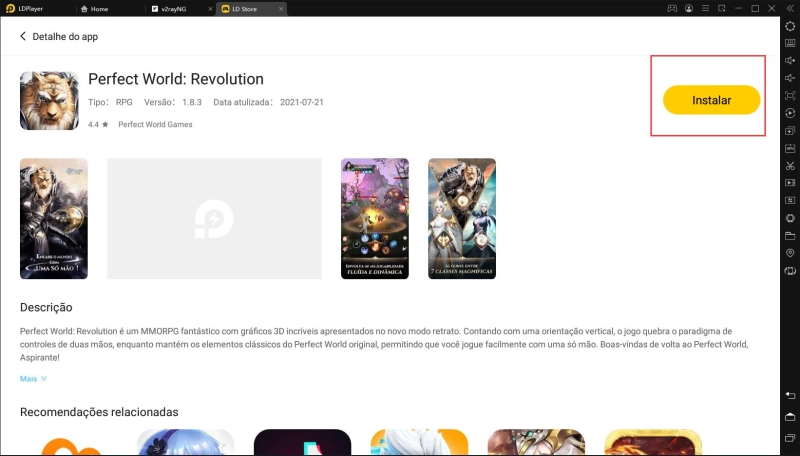Open the gamepad settings icon
Screen dimensions: 800x456
point(672,9)
